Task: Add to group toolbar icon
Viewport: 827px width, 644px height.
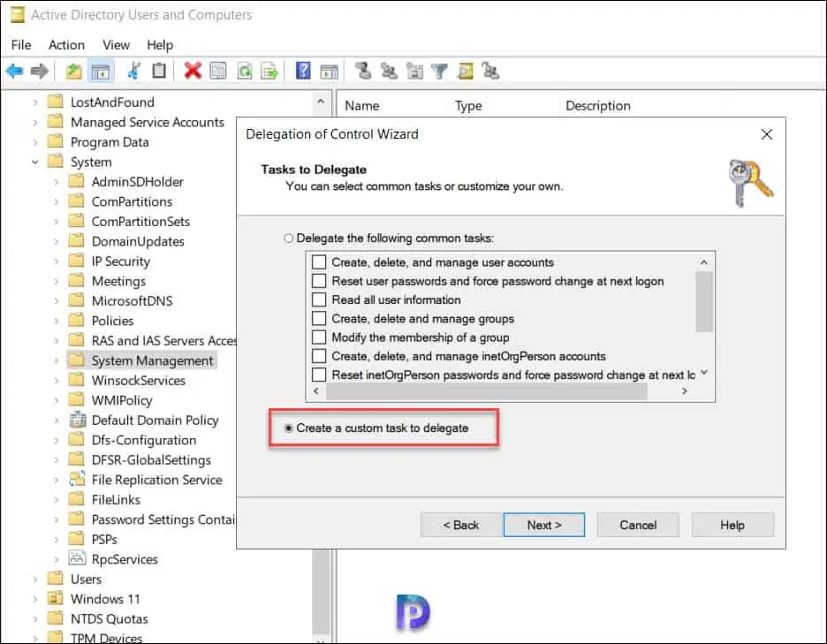Action: (490, 71)
